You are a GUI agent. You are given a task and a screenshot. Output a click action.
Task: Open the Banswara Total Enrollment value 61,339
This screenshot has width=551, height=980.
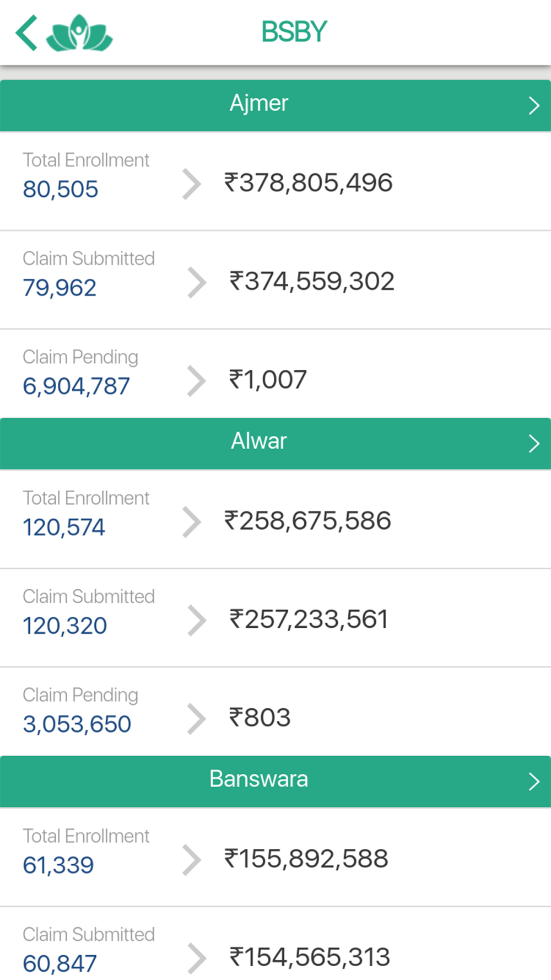coord(58,865)
